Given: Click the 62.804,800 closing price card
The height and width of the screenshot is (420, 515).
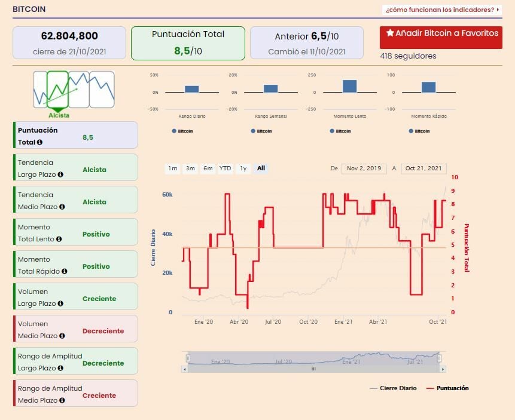Looking at the screenshot, I should [x=69, y=43].
